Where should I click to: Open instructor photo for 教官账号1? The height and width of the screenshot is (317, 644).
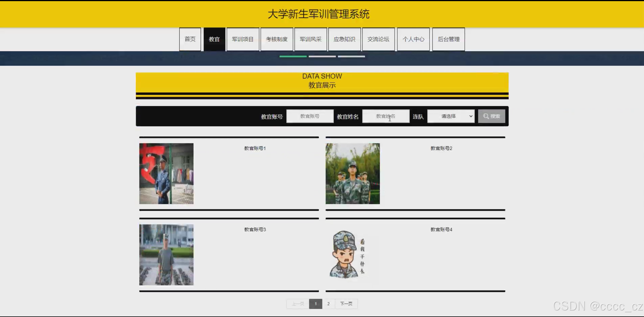tap(166, 173)
